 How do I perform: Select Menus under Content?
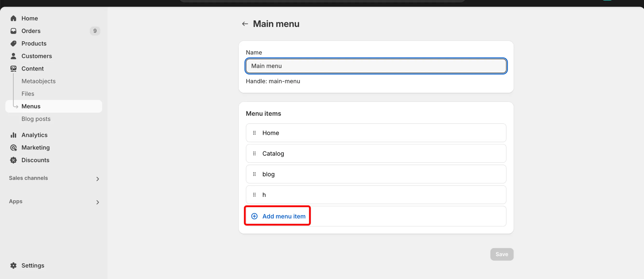pyautogui.click(x=54, y=106)
